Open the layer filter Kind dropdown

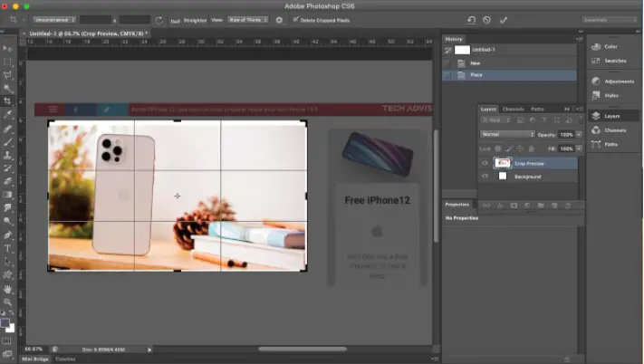[x=495, y=120]
